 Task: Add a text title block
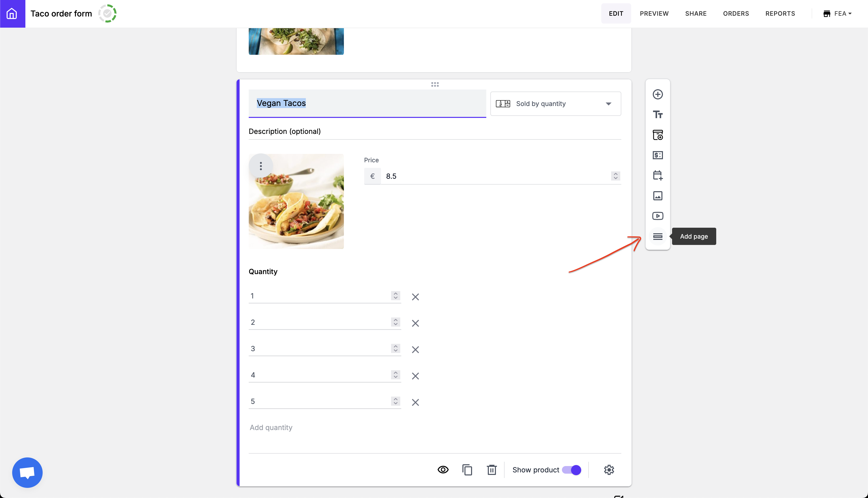(658, 115)
